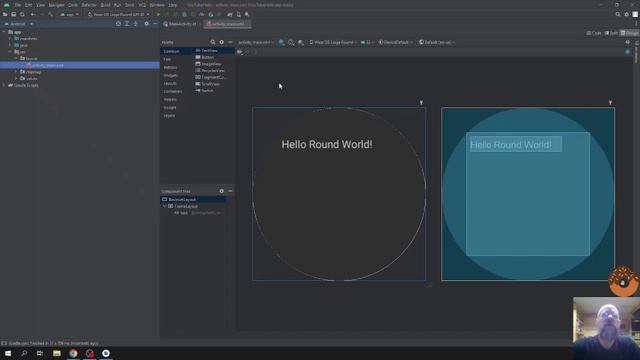The width and height of the screenshot is (640, 360).
Task: Click Collapse All icon in Project panel
Action: (136, 24)
